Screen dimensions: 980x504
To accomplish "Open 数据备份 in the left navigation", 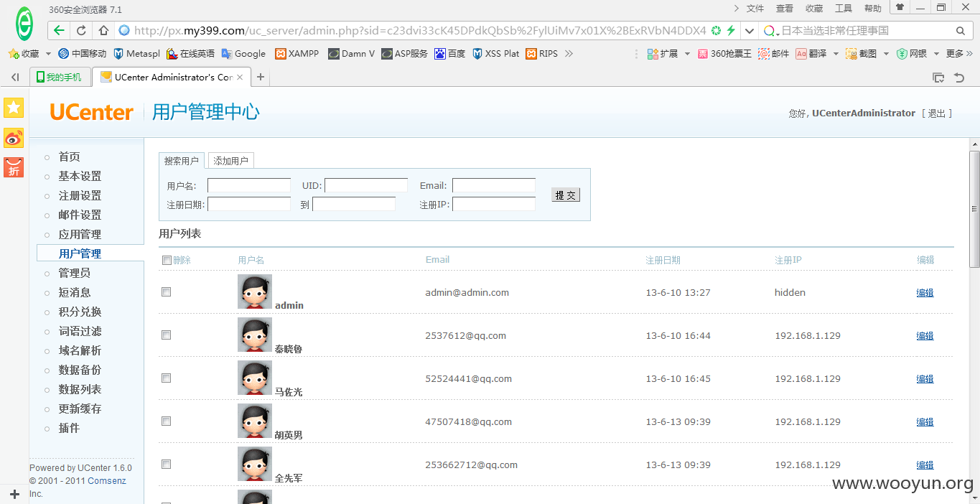I will (x=80, y=370).
